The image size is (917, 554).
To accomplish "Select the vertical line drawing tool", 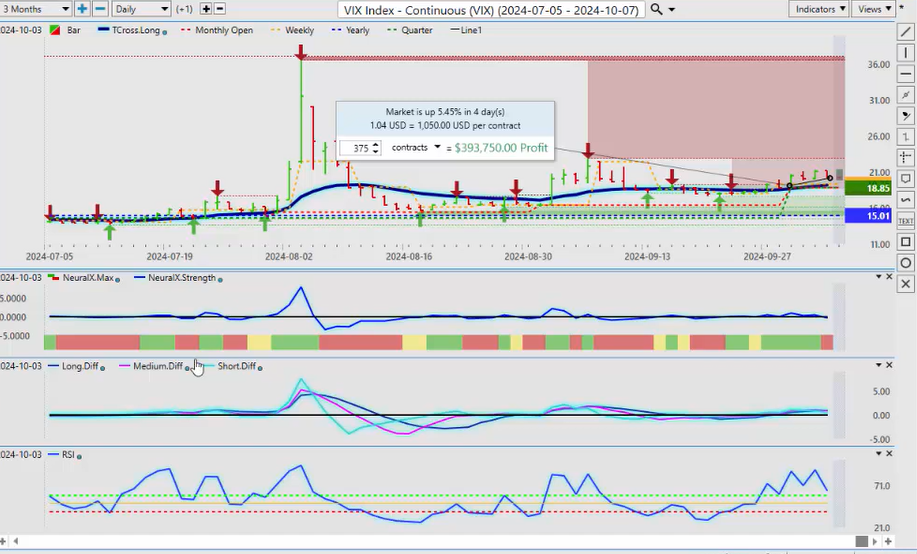I will click(x=905, y=52).
